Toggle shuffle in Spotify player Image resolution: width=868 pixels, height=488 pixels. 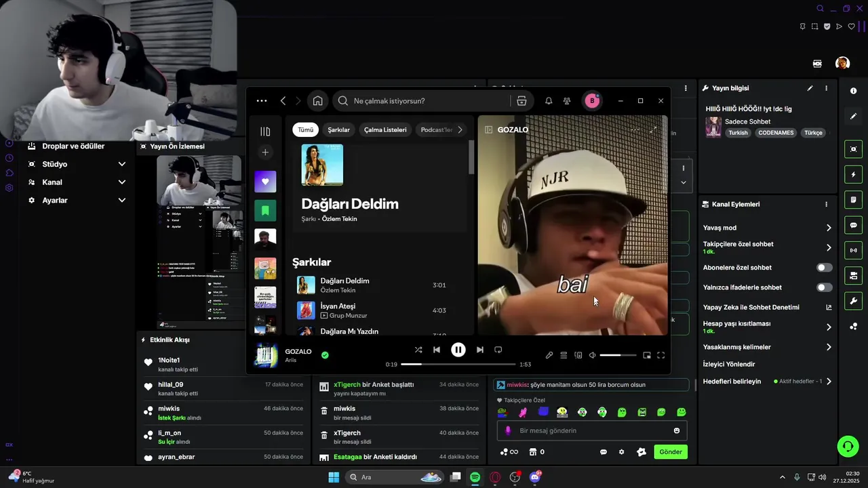click(418, 350)
